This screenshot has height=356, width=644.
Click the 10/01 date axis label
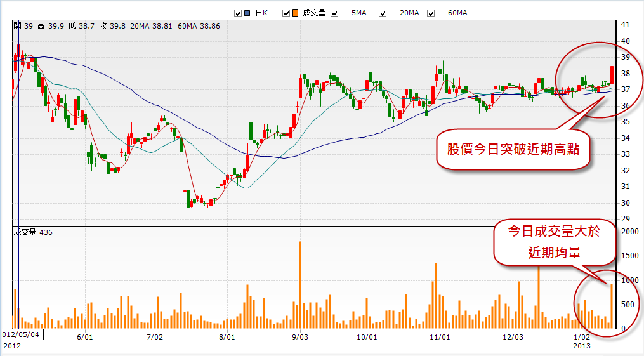click(367, 337)
